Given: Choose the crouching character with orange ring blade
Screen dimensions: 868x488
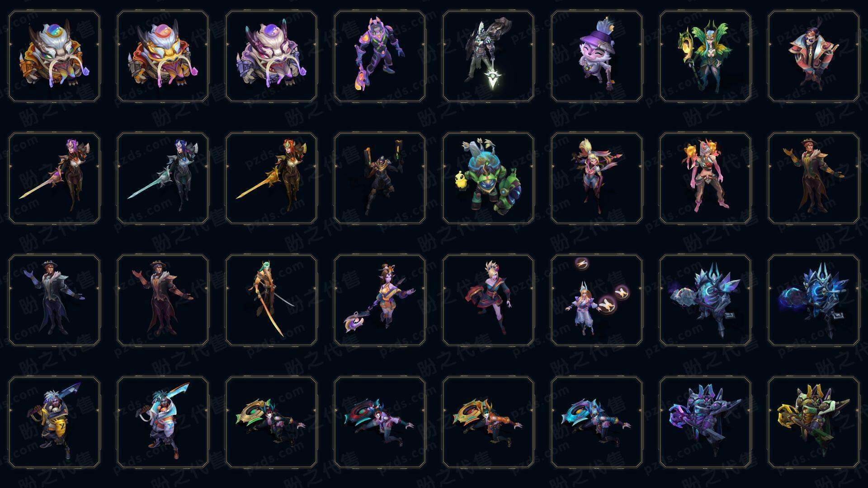Looking at the screenshot, I should pos(488,422).
